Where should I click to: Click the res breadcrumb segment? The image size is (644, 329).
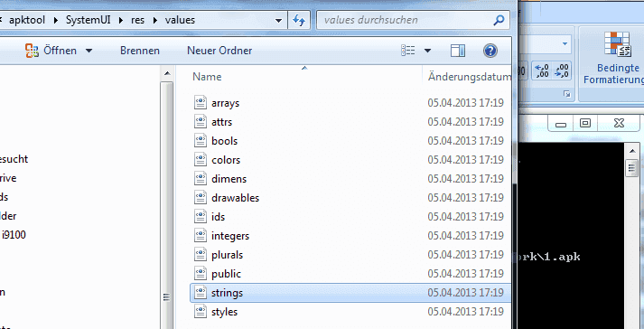137,20
